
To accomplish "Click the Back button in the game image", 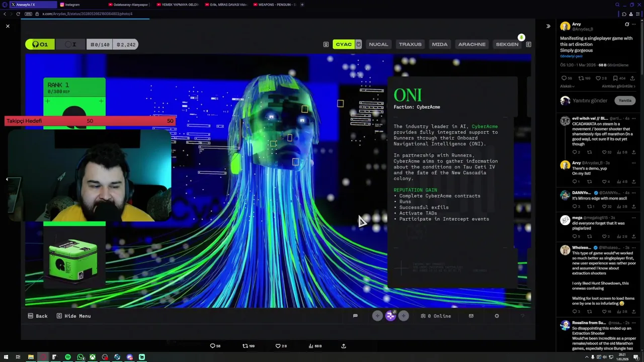I will [38, 316].
